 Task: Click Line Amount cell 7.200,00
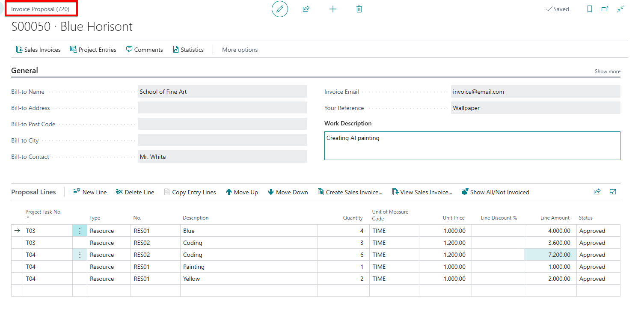pyautogui.click(x=550, y=255)
